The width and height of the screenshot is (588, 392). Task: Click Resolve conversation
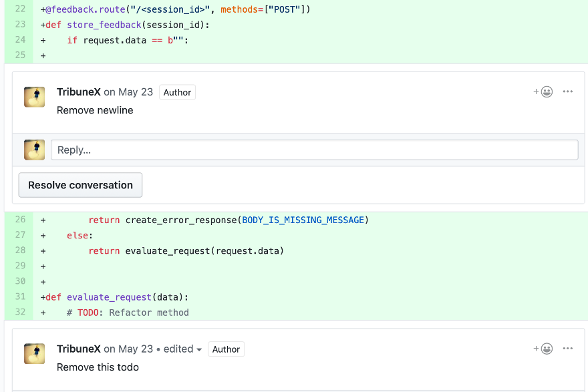pyautogui.click(x=80, y=185)
